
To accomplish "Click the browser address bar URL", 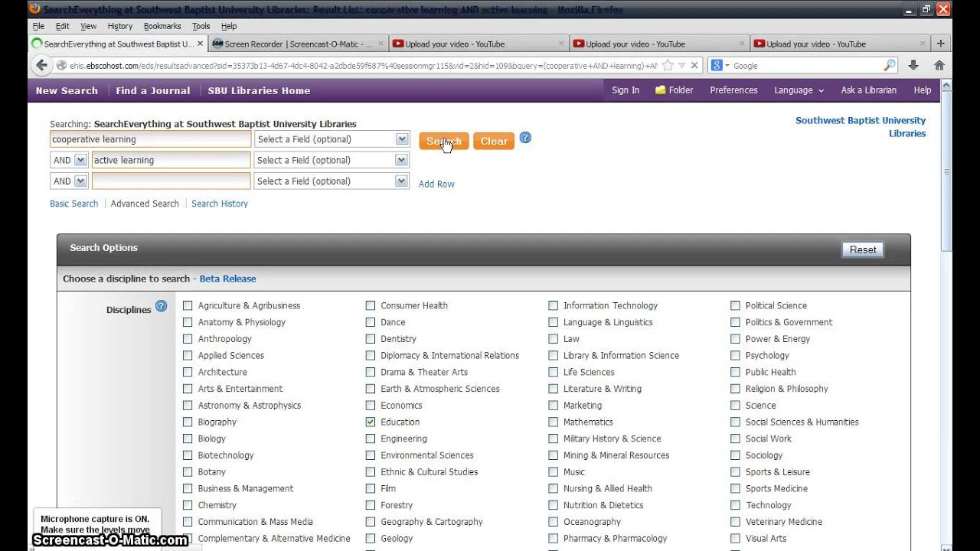I will (364, 66).
